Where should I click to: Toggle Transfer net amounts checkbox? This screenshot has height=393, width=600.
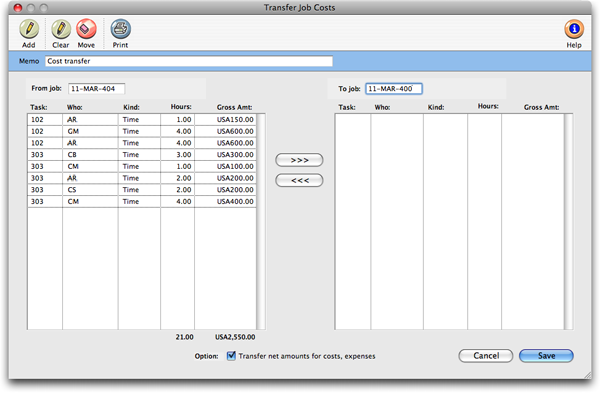(231, 356)
